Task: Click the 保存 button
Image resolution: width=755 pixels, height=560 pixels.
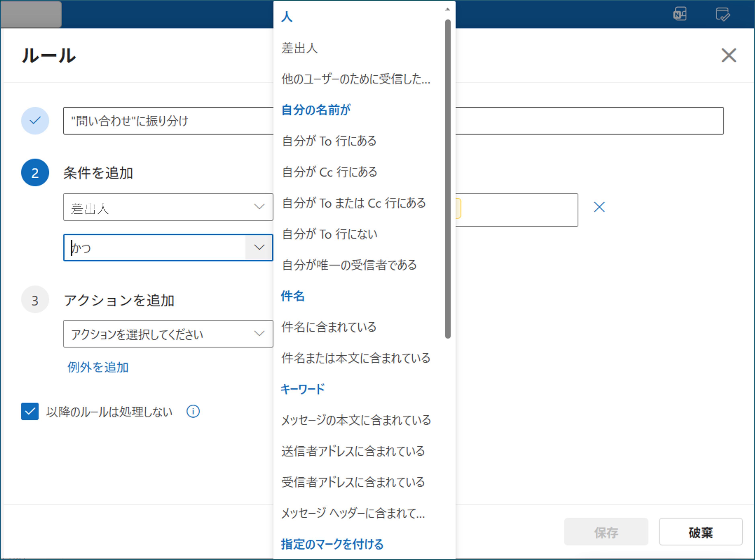Action: [606, 531]
